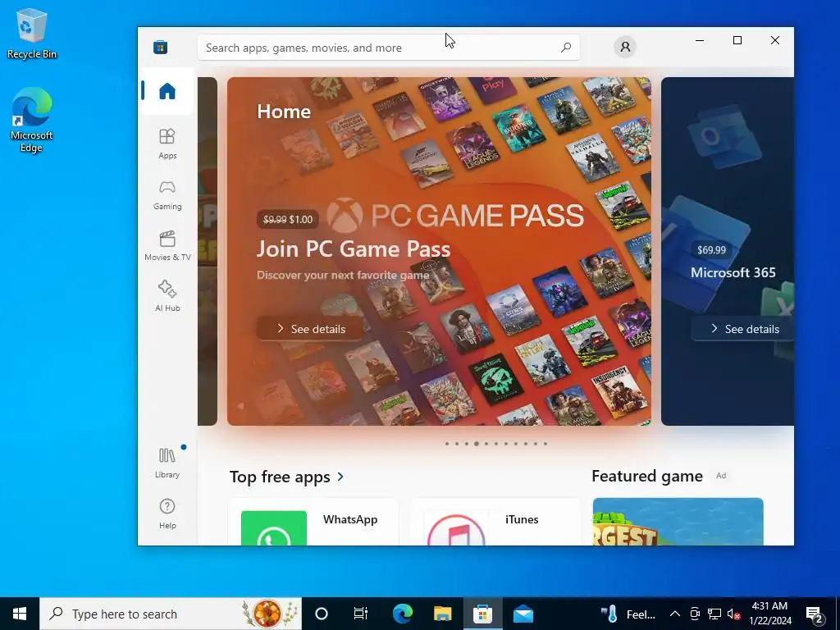The width and height of the screenshot is (840, 630).
Task: Open Help from the sidebar
Action: click(167, 514)
